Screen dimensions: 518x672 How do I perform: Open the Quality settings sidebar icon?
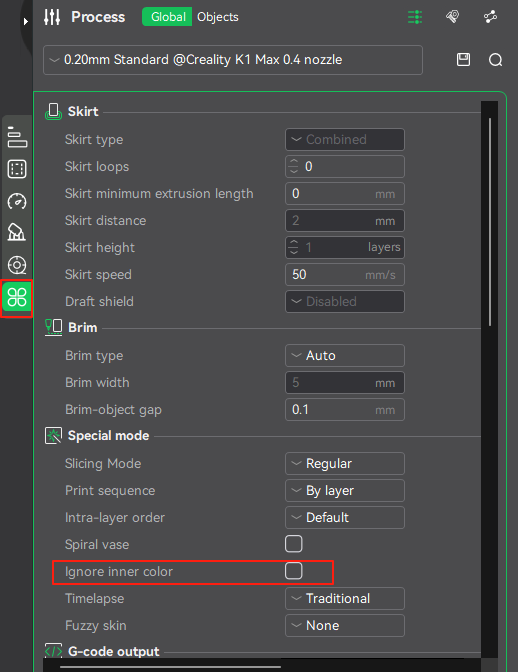coord(17,137)
